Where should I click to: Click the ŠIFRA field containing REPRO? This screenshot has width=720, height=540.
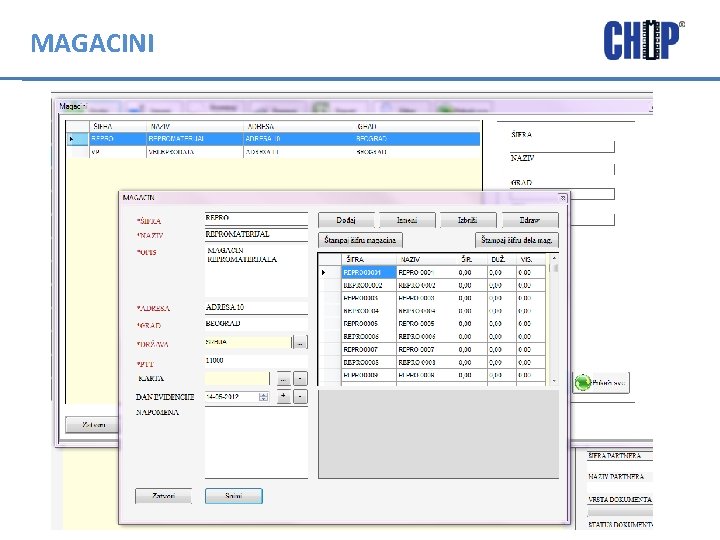click(x=256, y=219)
